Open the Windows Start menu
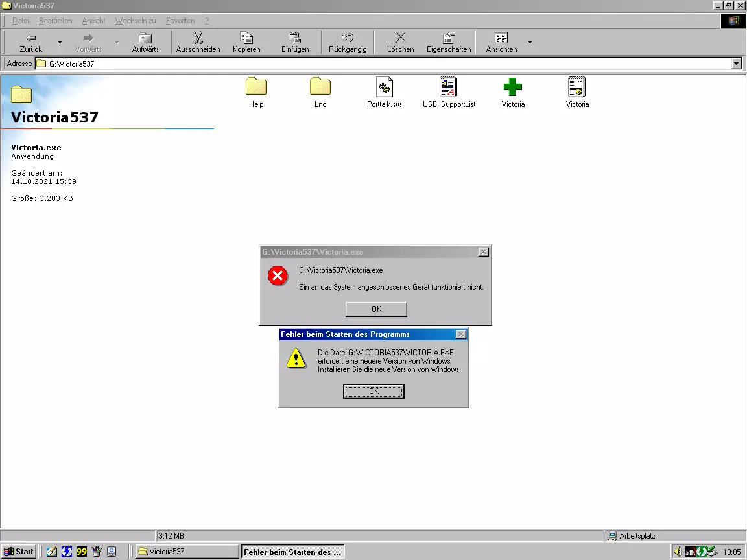747x560 pixels. [19, 552]
